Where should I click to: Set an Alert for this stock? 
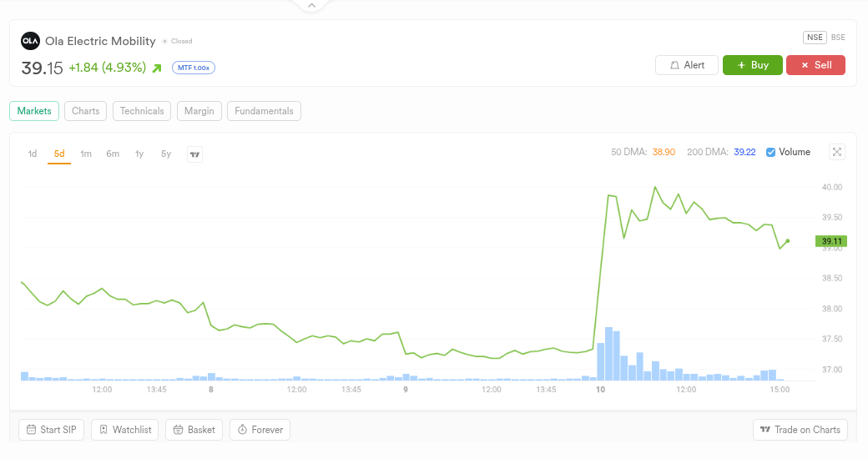pyautogui.click(x=687, y=65)
